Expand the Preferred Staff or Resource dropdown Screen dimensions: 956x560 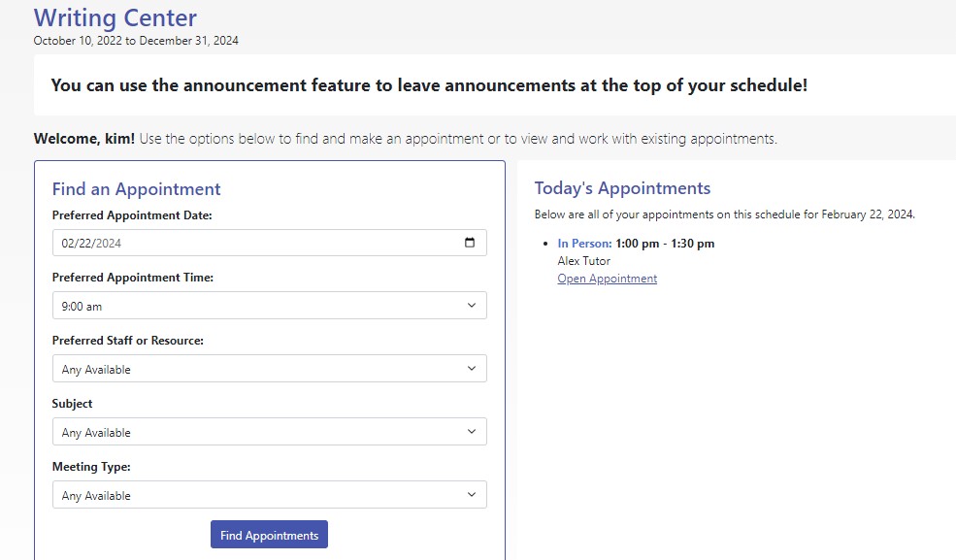point(269,369)
